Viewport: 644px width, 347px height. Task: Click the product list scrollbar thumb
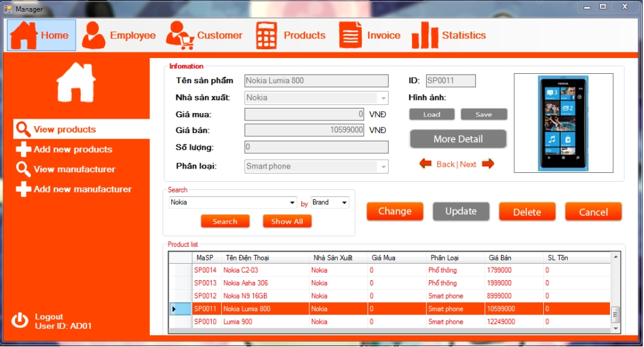pyautogui.click(x=615, y=315)
